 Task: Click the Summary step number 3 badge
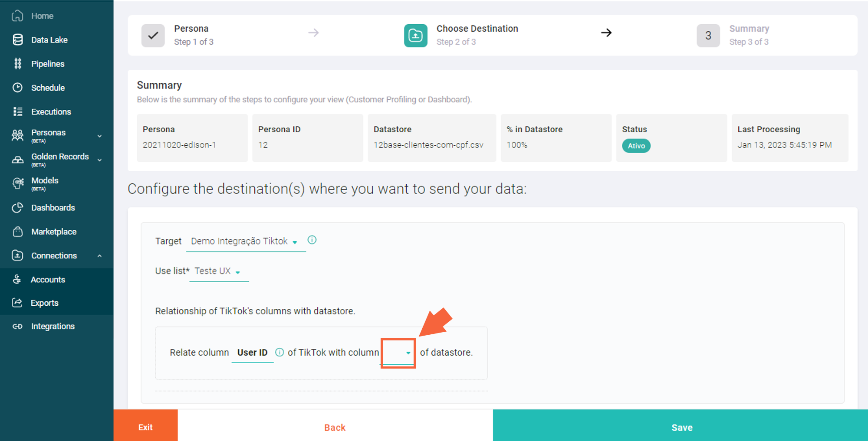[708, 36]
